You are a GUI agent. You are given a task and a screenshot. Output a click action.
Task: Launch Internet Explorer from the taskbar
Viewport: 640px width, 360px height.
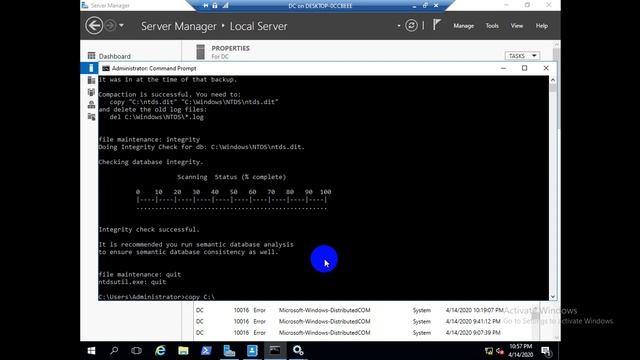tap(160, 350)
